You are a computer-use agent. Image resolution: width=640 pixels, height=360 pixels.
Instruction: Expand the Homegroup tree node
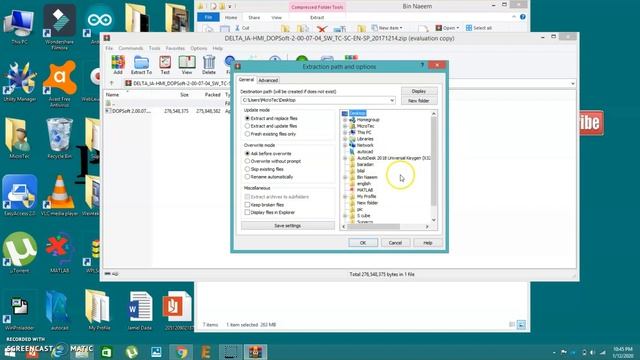(x=345, y=120)
